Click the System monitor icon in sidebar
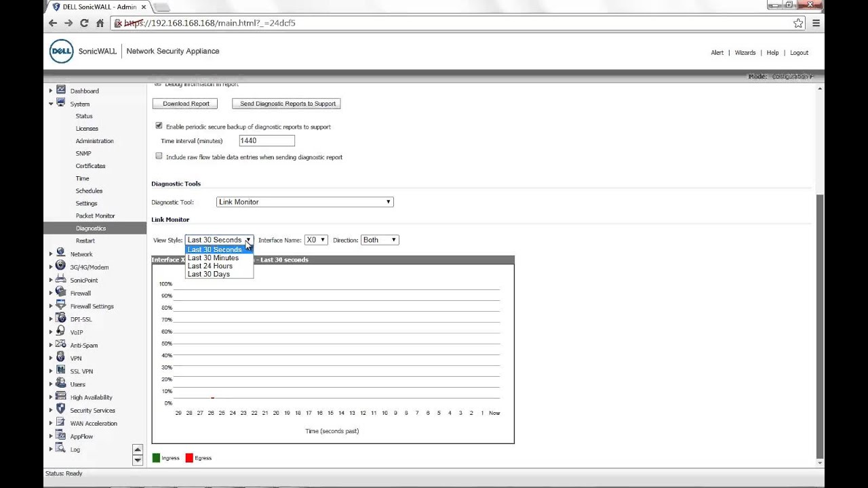The image size is (868, 488). coord(61,103)
